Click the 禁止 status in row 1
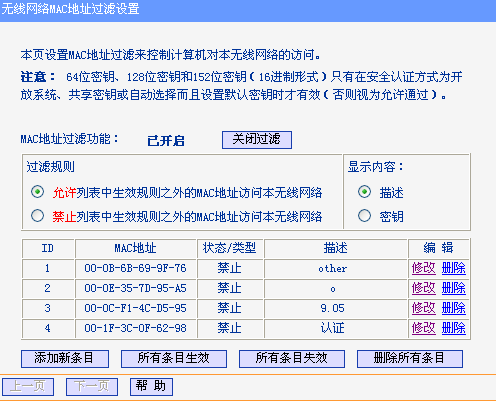Image resolution: width=496 pixels, height=401 pixels. click(x=229, y=268)
